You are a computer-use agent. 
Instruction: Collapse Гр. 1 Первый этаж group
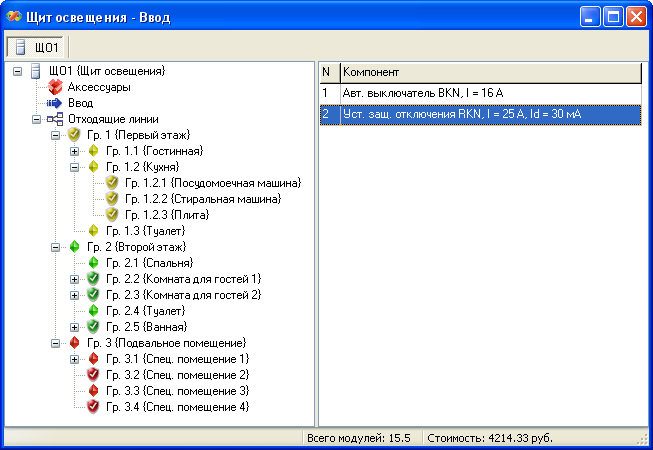55,135
